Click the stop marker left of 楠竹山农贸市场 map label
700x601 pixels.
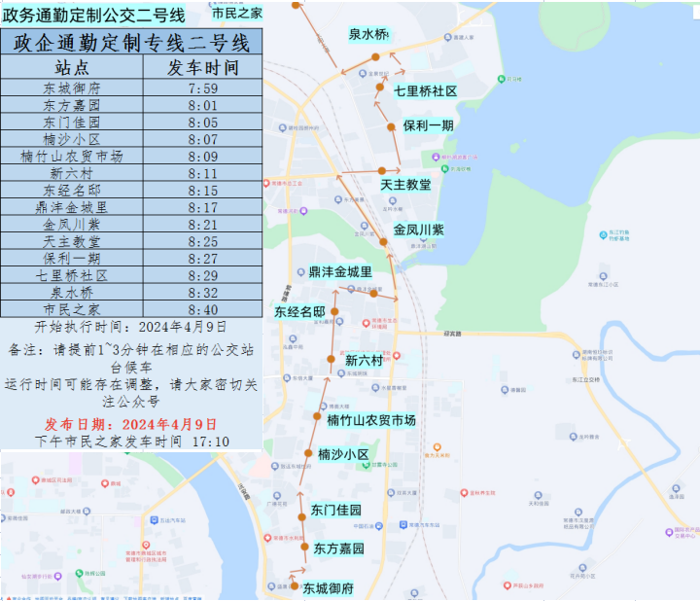(x=317, y=417)
